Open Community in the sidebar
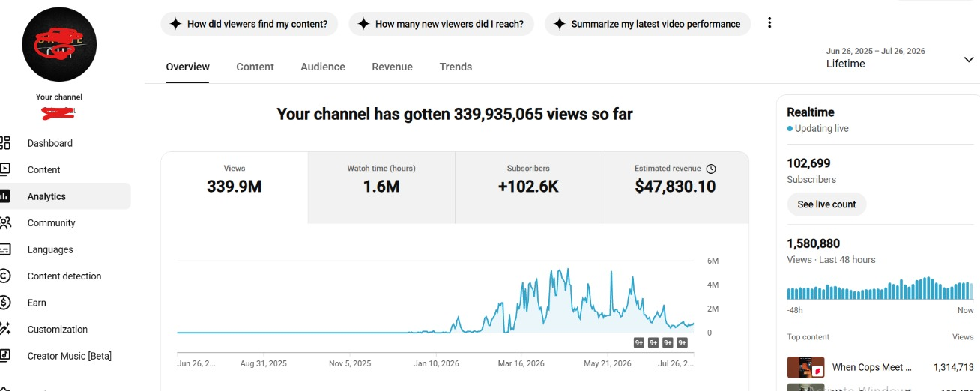980x391 pixels. point(52,223)
